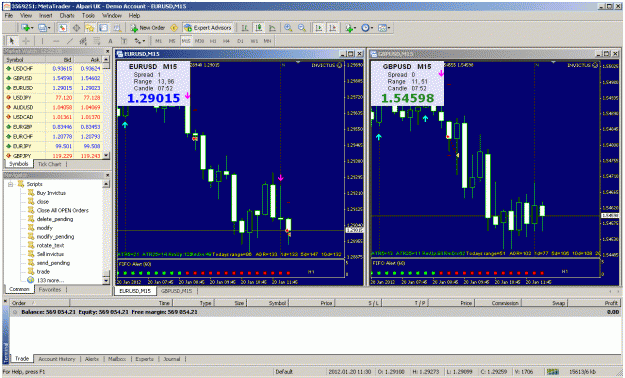Screen dimensions: 625x378
Task: Open the Journal tab in Terminal
Action: click(172, 359)
